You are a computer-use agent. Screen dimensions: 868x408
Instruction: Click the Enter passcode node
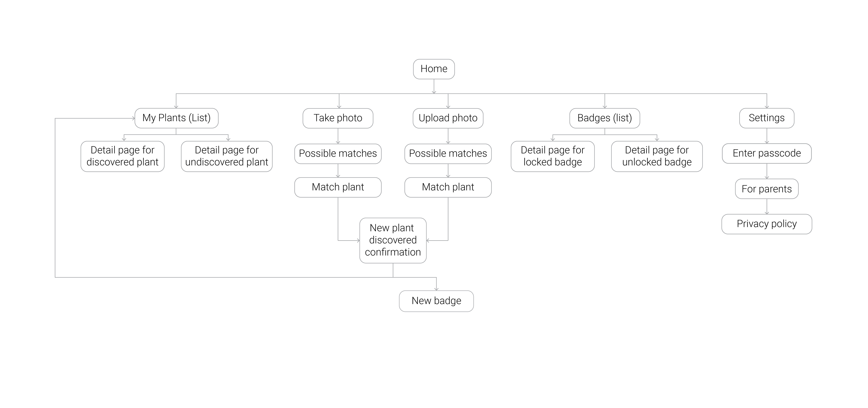767,154
